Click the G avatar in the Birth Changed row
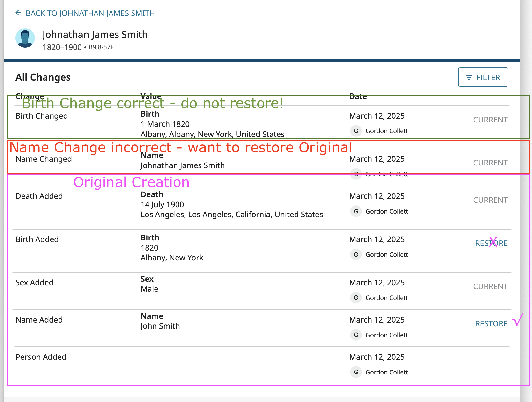Screen dimensions: 532x402 click(356, 131)
